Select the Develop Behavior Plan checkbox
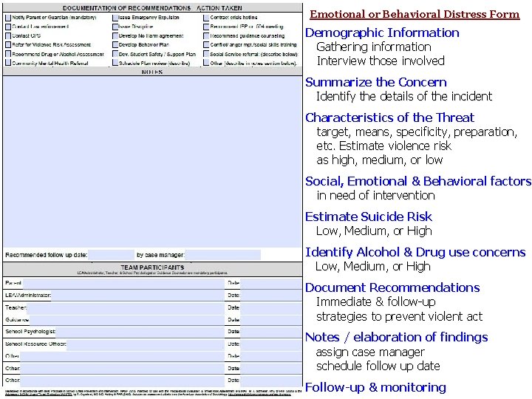The image size is (532, 399). tap(115, 45)
